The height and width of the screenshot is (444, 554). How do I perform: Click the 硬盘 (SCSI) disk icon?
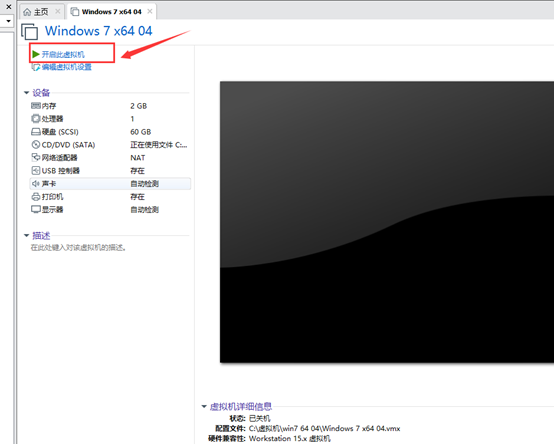point(36,132)
